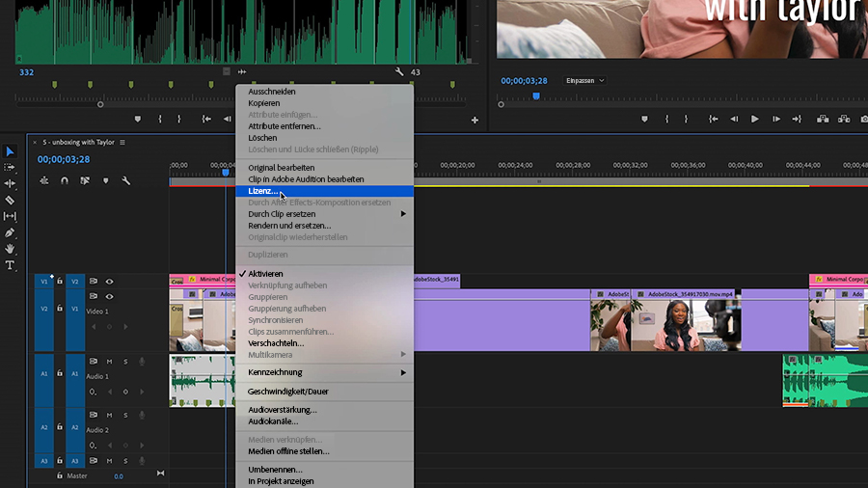Toggle lock on Audio 2 track
Screen dimensions: 868x488
(59, 426)
